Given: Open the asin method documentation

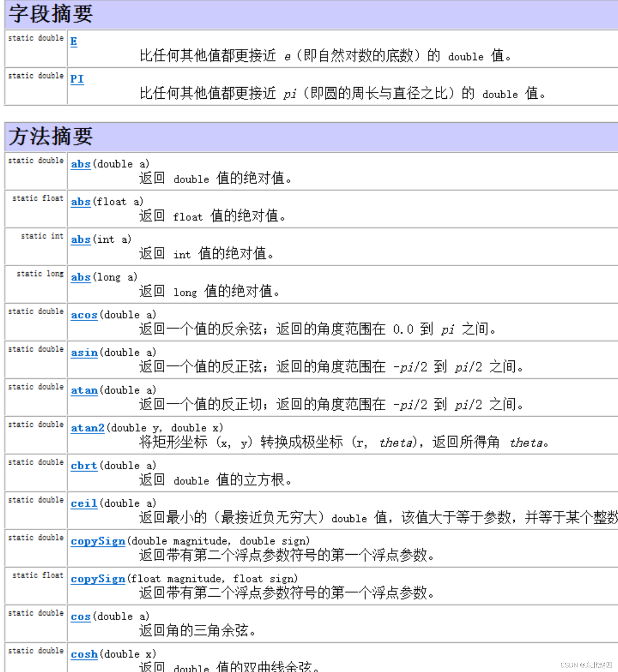Looking at the screenshot, I should (84, 353).
